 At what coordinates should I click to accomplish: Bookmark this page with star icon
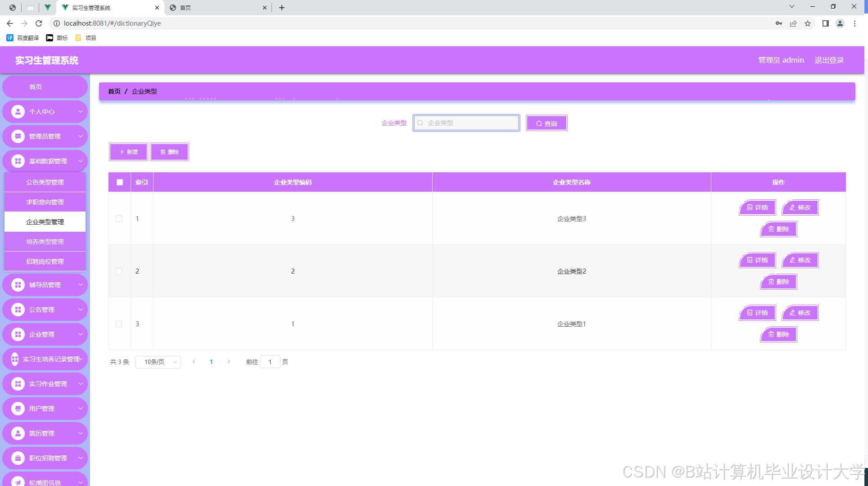(x=808, y=23)
